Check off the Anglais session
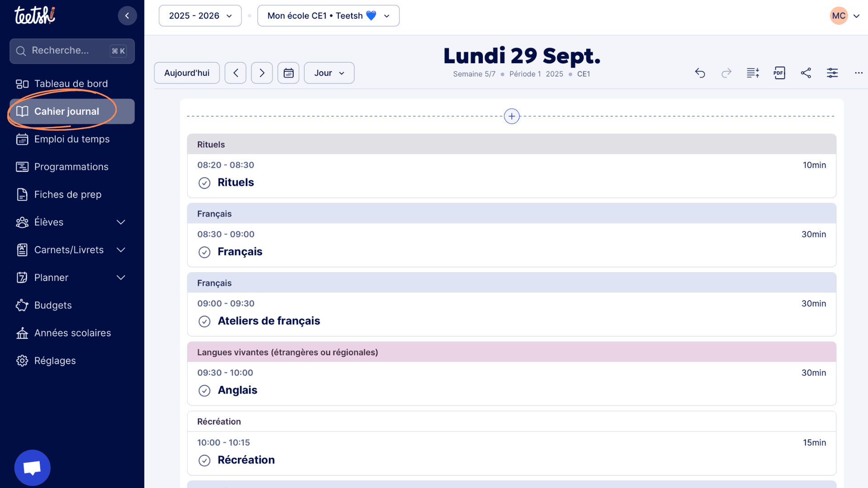Image resolution: width=868 pixels, height=488 pixels. 204,391
